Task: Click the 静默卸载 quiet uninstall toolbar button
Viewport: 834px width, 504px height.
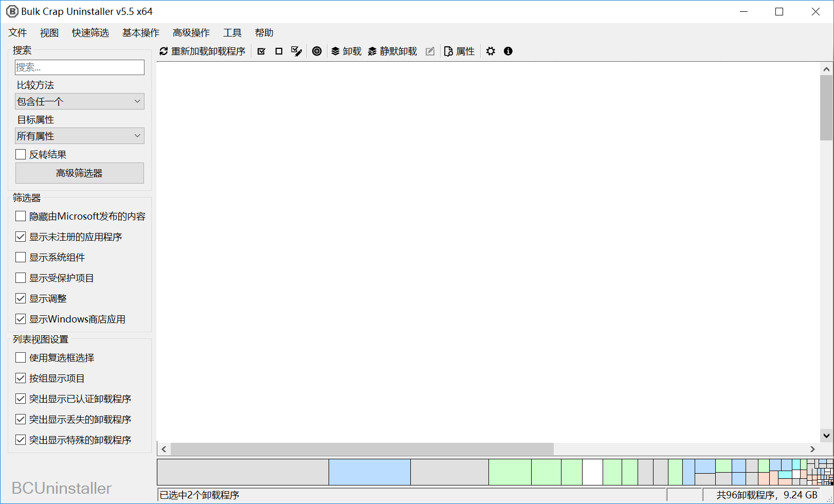Action: click(x=392, y=51)
